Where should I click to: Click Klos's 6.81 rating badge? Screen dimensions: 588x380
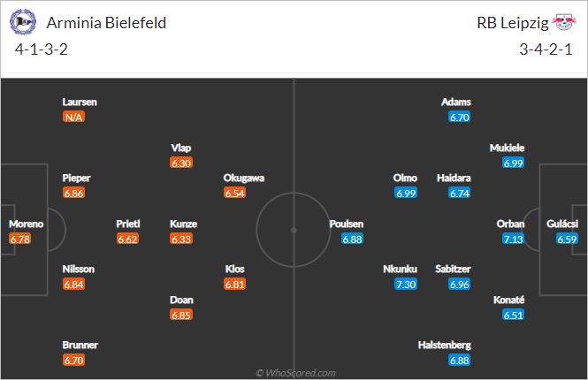point(234,284)
